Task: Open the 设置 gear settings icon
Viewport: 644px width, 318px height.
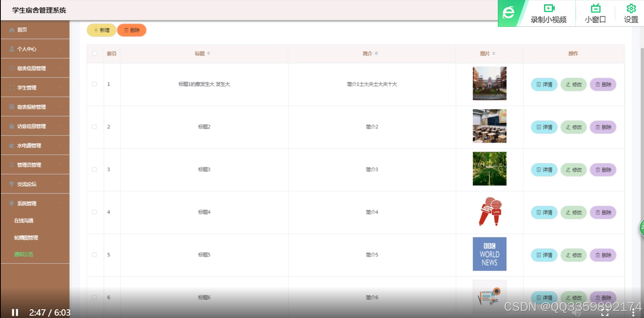Action: tap(631, 8)
